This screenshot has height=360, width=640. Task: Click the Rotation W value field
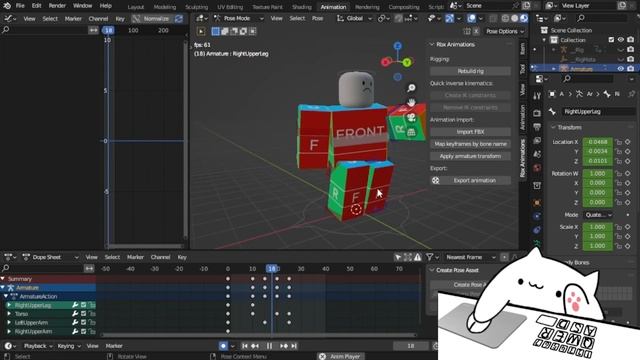point(598,173)
